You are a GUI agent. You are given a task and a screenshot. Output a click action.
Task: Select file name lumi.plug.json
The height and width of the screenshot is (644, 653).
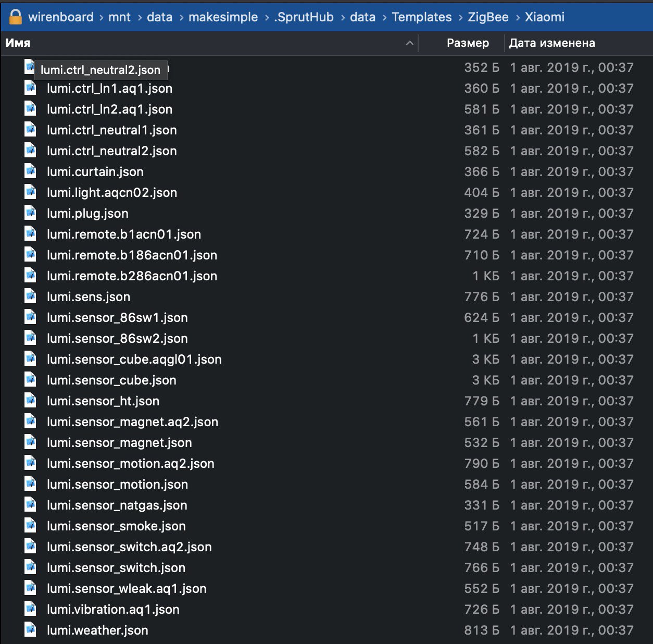[87, 214]
